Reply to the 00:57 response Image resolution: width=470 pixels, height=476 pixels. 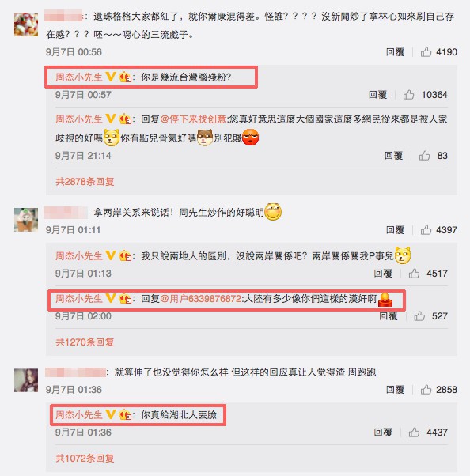click(377, 95)
